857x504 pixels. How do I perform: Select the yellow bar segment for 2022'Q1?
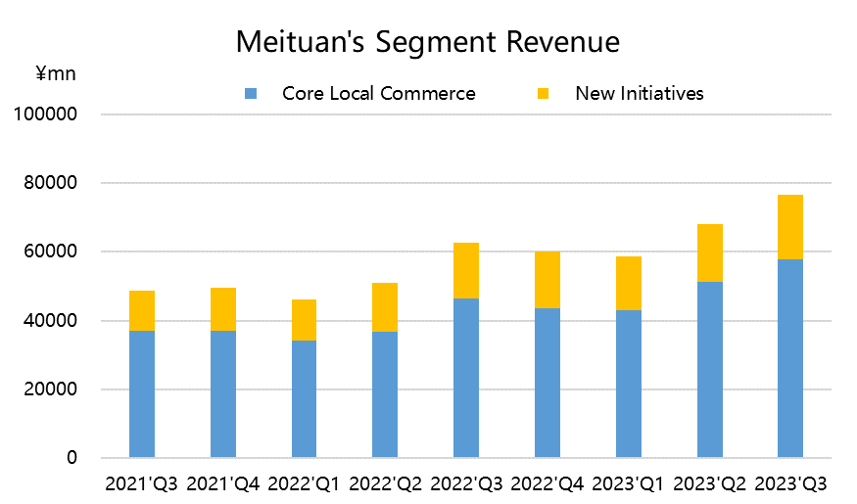click(304, 320)
